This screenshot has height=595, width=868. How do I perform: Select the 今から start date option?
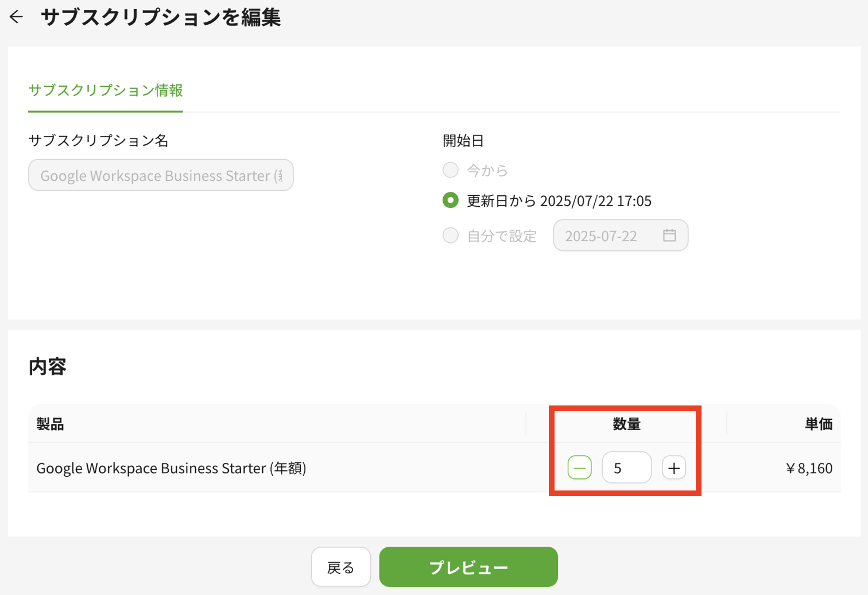click(x=451, y=170)
